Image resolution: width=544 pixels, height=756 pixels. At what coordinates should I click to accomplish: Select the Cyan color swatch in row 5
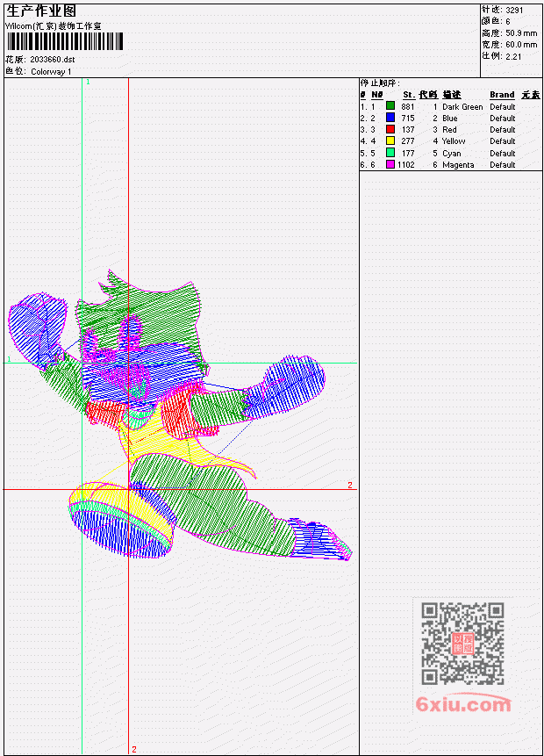pos(390,153)
